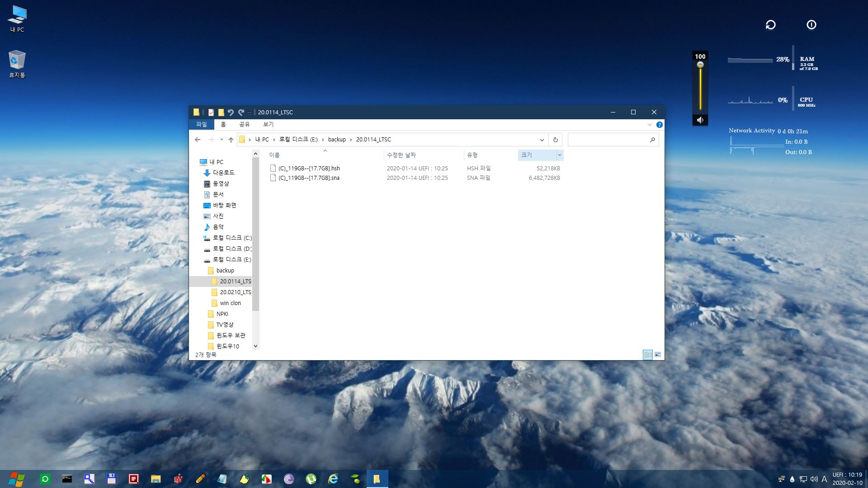
Task: Open the 크기 column filter dropdown arrow
Action: pyautogui.click(x=560, y=155)
